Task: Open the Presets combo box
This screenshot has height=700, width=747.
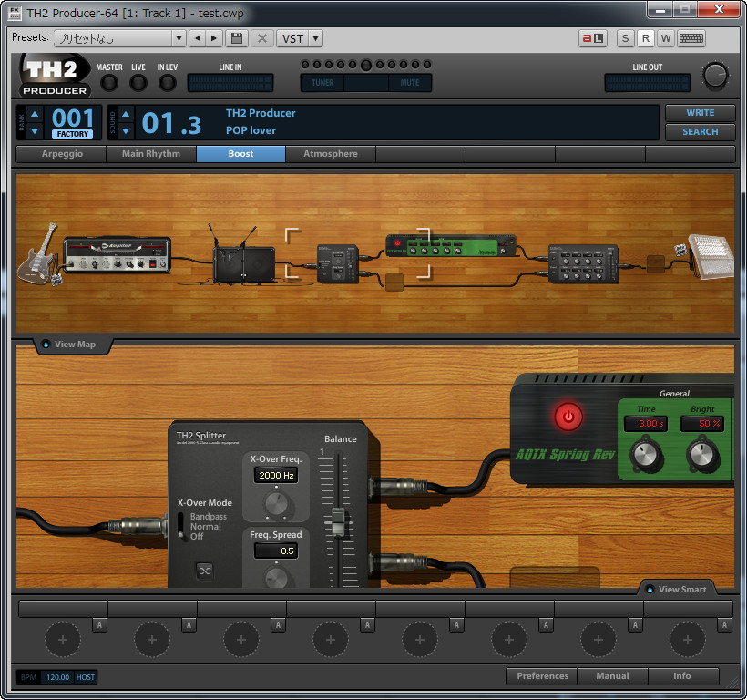Action: (x=119, y=38)
